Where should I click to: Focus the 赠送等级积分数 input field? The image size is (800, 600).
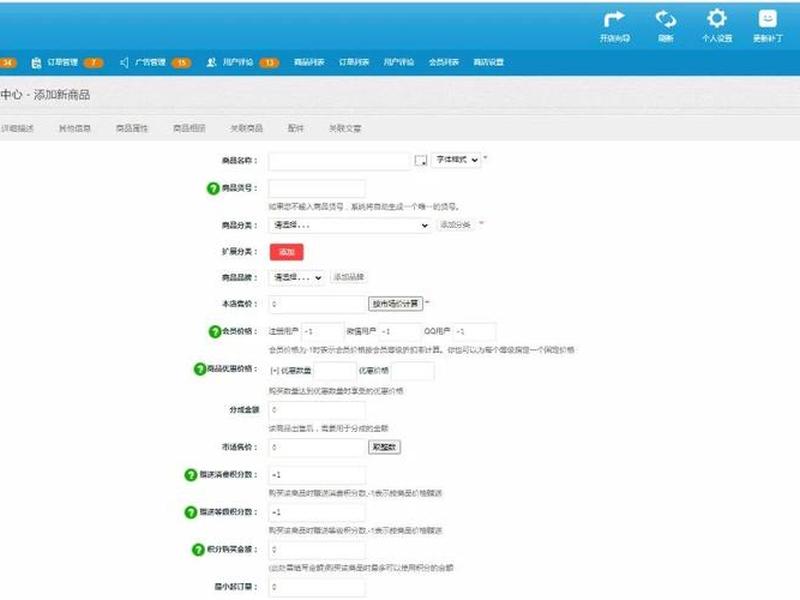pos(317,512)
